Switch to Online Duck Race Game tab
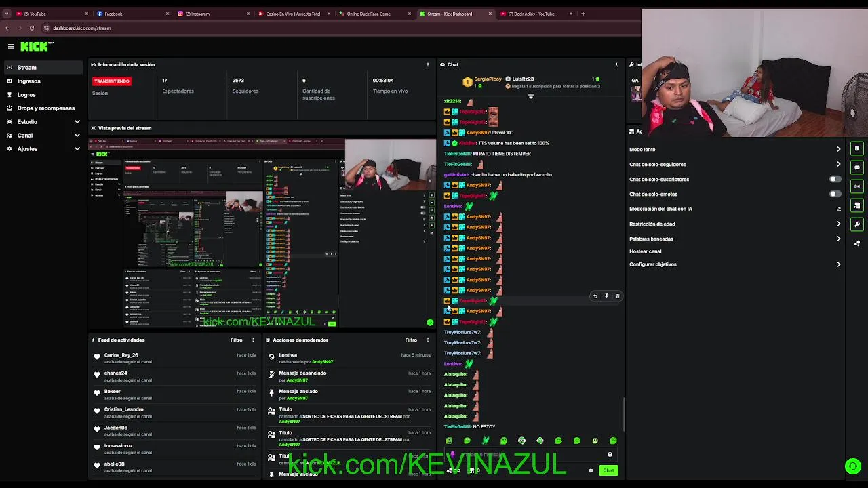This screenshot has width=868, height=488. point(375,14)
